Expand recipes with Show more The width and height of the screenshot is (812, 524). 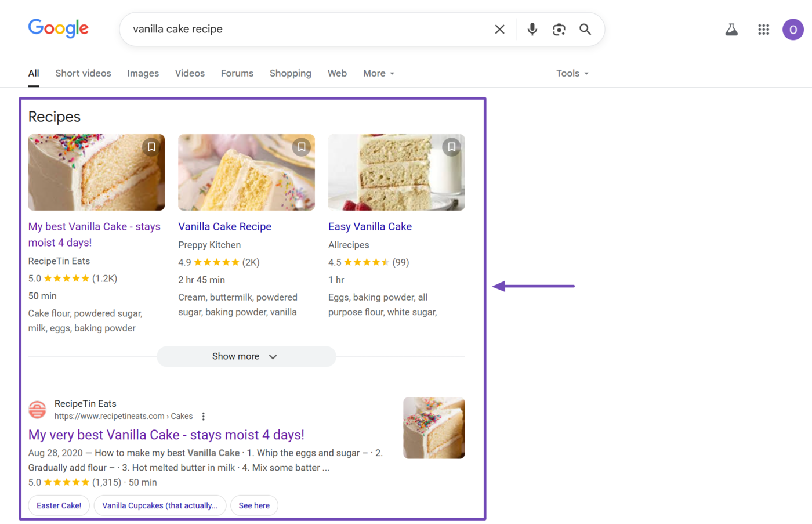246,356
